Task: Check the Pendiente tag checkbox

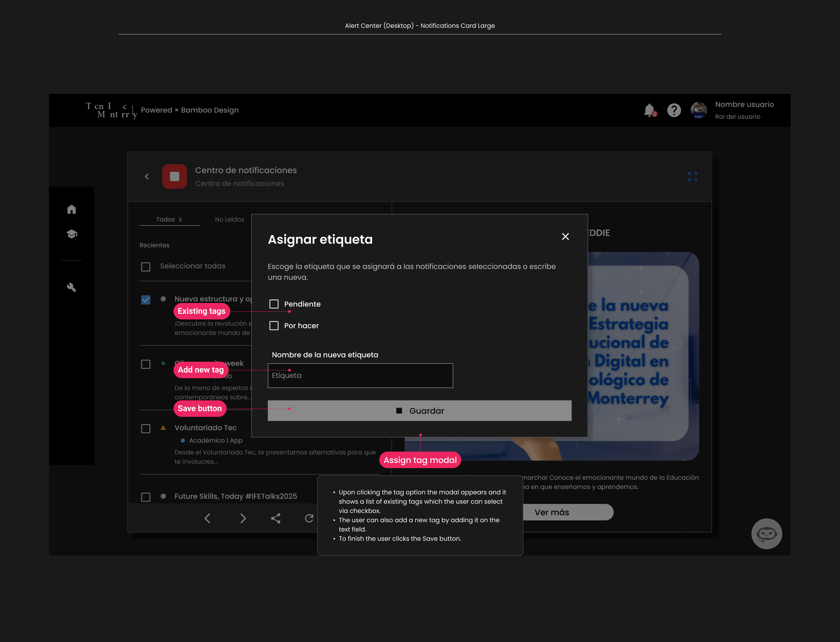Action: (x=274, y=304)
